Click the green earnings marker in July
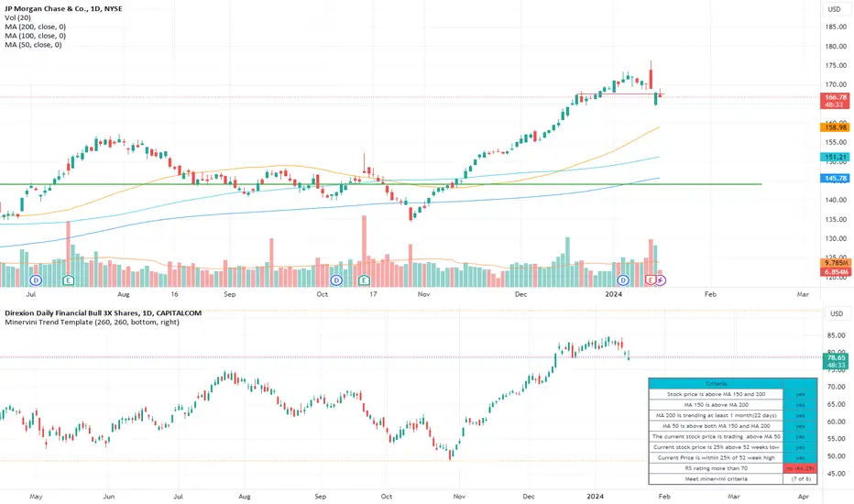Viewport: 854px width, 504px height. pos(68,280)
